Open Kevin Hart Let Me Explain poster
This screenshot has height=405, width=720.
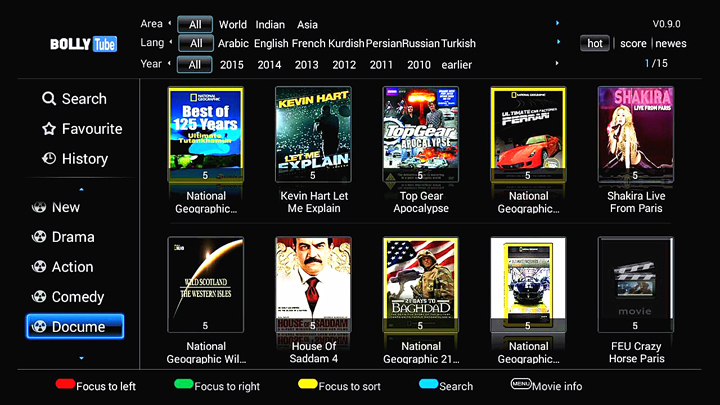pyautogui.click(x=313, y=134)
